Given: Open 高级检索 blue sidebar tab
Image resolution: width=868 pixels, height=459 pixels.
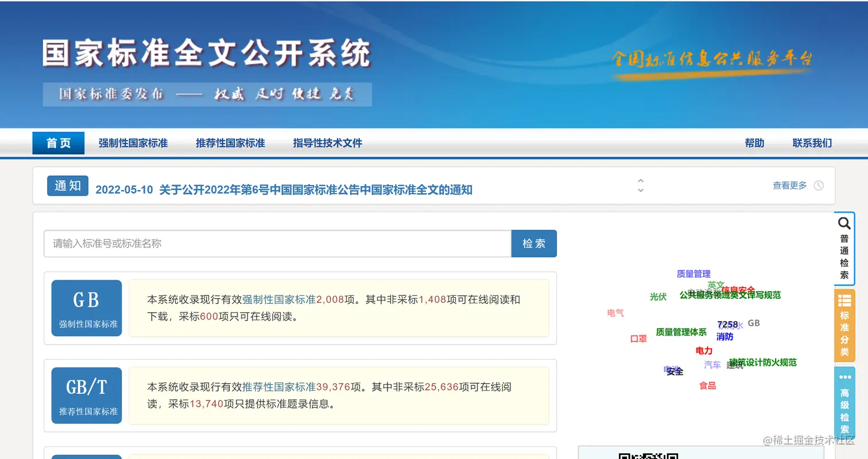Looking at the screenshot, I should (844, 403).
